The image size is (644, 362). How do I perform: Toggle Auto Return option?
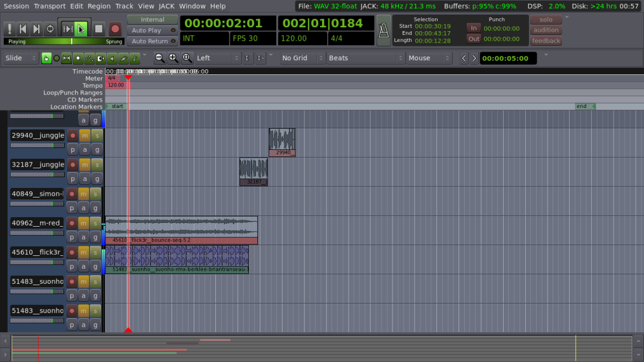point(152,41)
